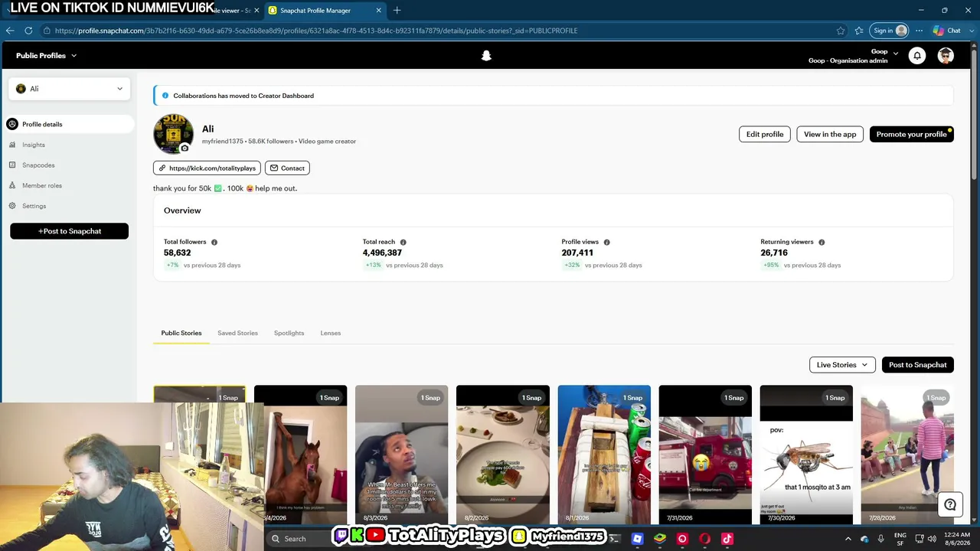This screenshot has width=980, height=551.
Task: Open the Live Stories dropdown
Action: pyautogui.click(x=842, y=365)
